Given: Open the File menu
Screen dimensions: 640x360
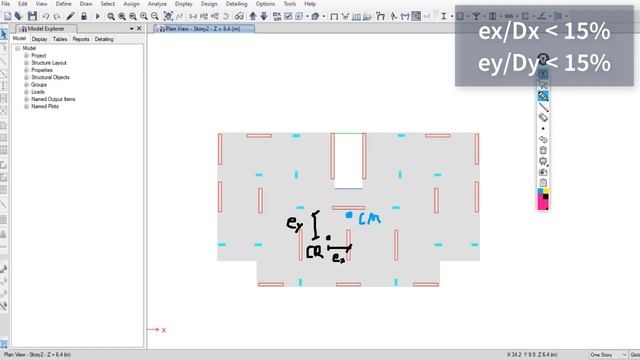Looking at the screenshot, I should 6,4.
